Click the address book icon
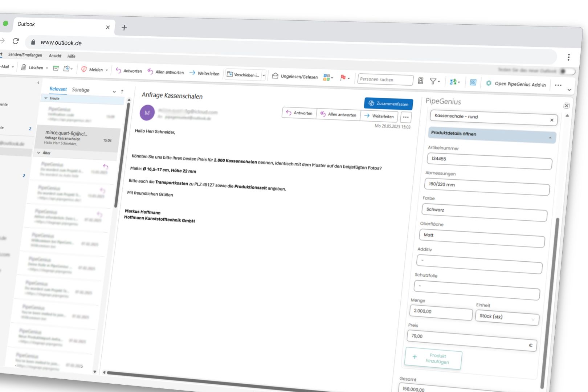Viewport: 588px width, 392px height. point(421,81)
